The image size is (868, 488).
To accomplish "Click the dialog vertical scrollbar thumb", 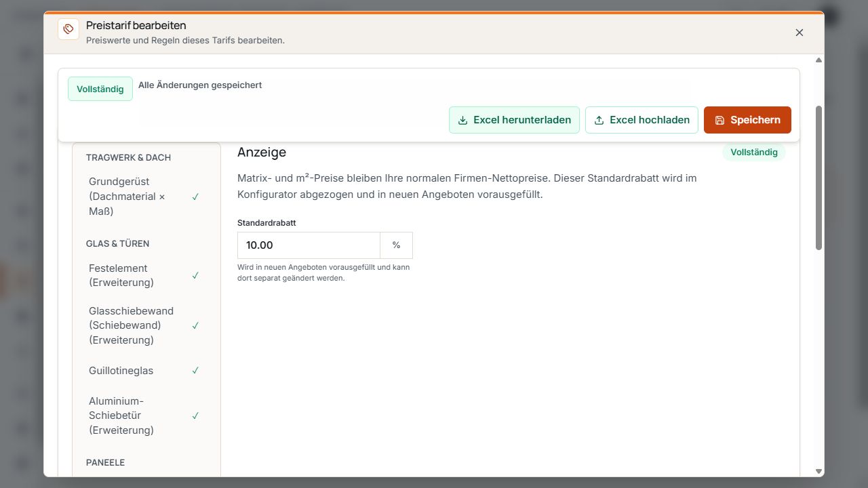I will pyautogui.click(x=818, y=178).
